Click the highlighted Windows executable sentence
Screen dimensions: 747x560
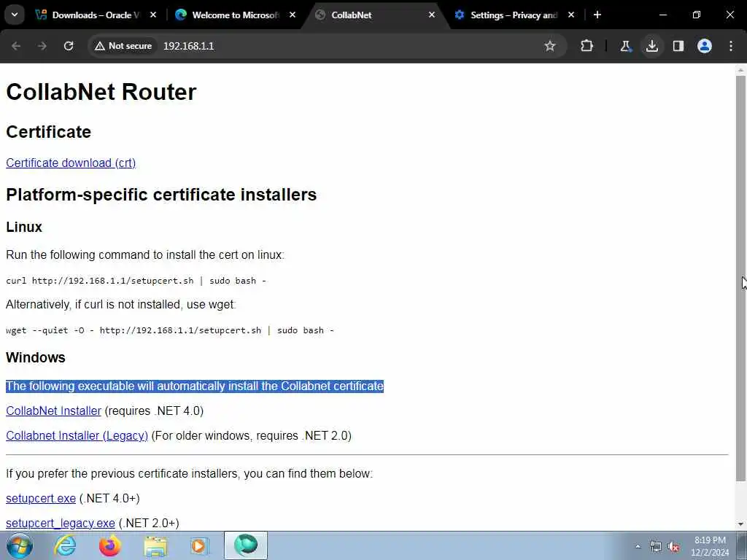pos(194,386)
